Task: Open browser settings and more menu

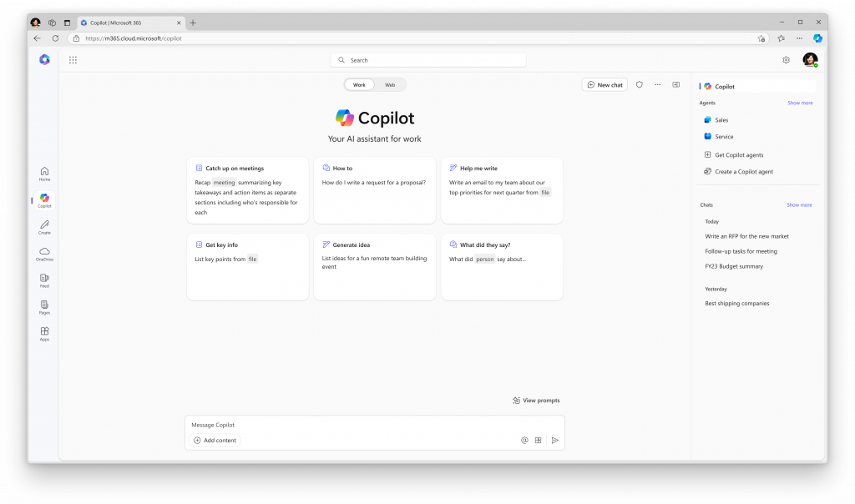Action: click(799, 38)
